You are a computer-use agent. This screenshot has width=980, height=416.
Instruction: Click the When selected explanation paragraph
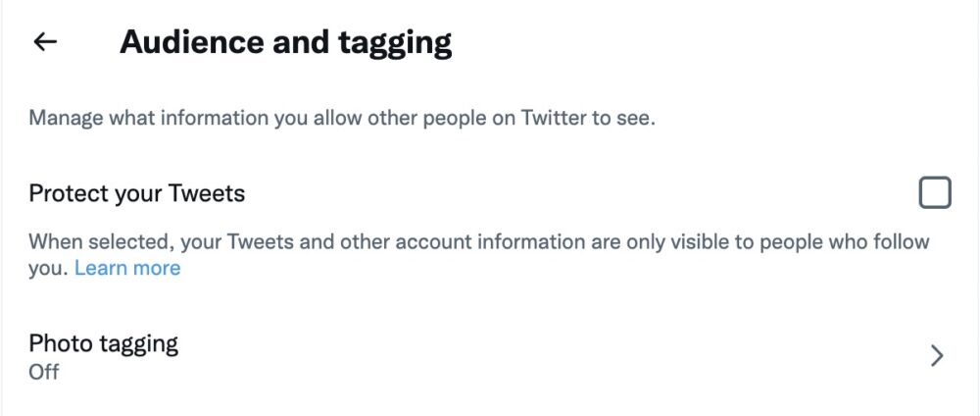coord(478,241)
